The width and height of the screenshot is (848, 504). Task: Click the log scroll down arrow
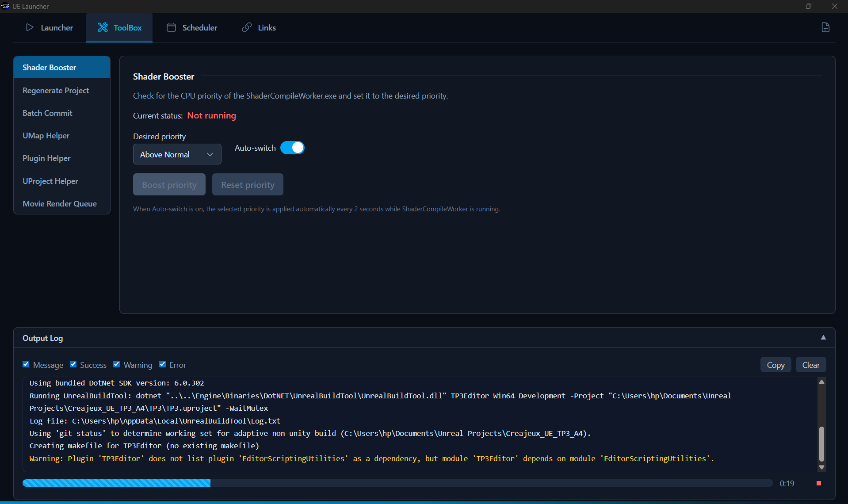(821, 467)
